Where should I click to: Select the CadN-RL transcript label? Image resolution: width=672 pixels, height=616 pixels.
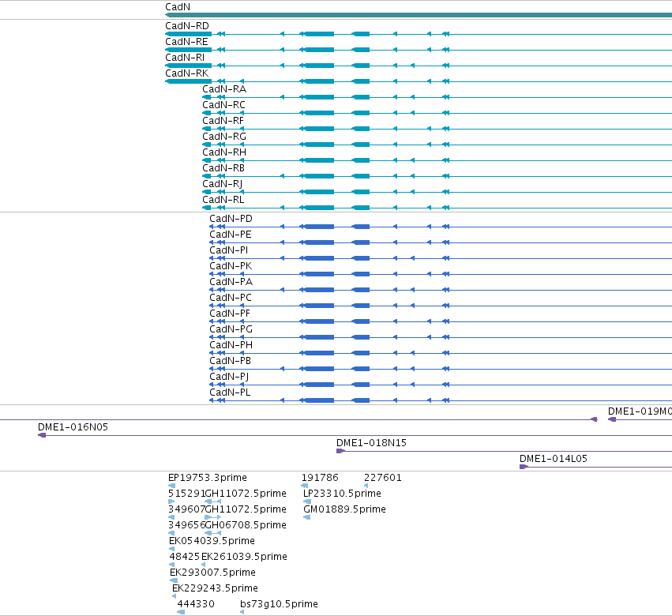(223, 200)
